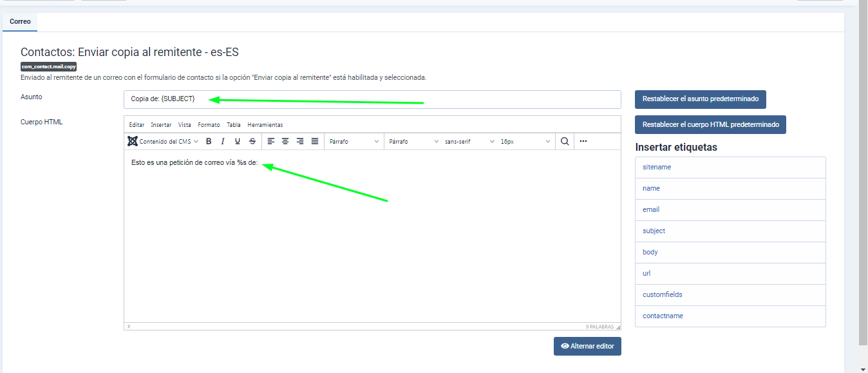
Task: Apply italic formatting in editor
Action: (223, 141)
